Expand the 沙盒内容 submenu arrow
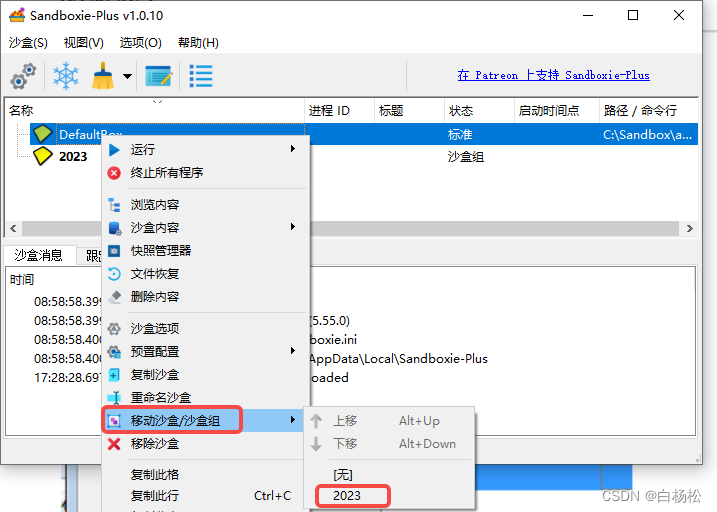This screenshot has height=512, width=717. (293, 227)
